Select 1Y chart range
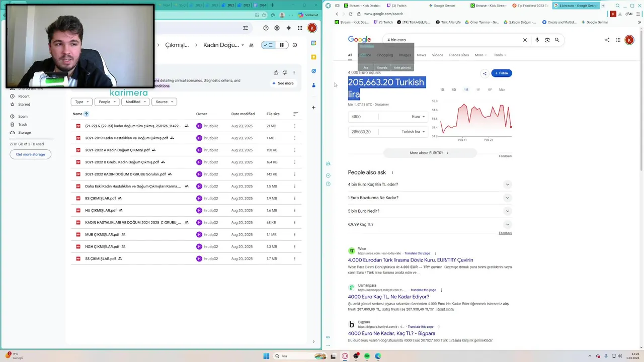This screenshot has height=362, width=644. pyautogui.click(x=478, y=89)
